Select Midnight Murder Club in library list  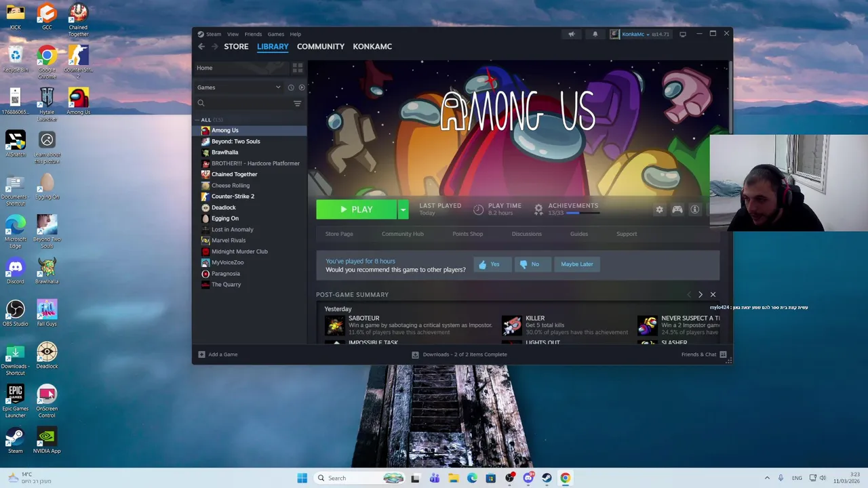click(x=239, y=251)
